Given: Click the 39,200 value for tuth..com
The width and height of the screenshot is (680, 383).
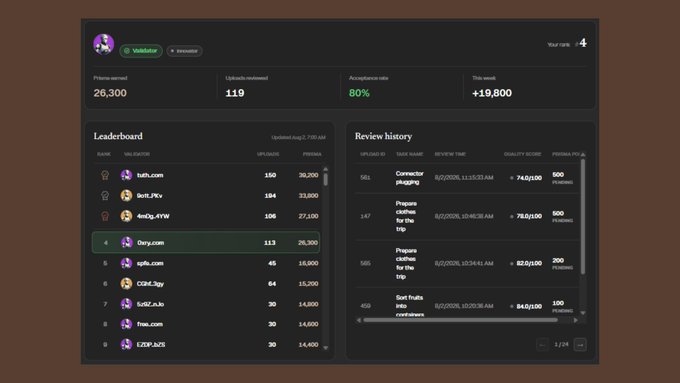Looking at the screenshot, I should coord(308,175).
